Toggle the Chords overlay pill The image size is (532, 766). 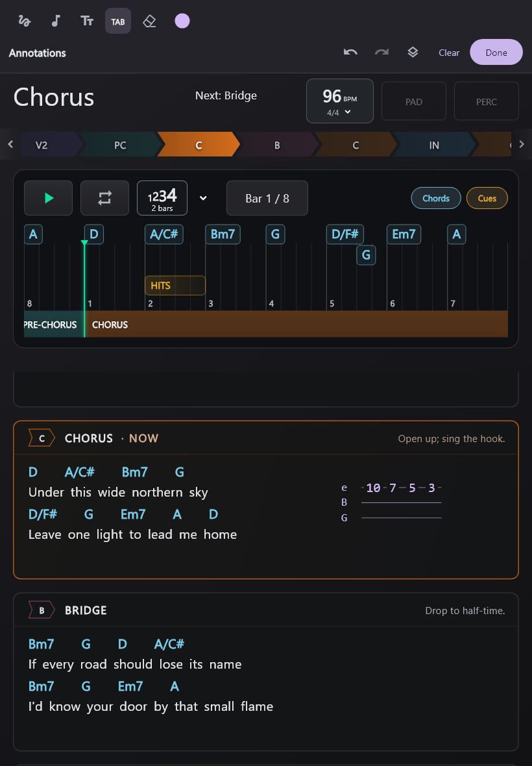[436, 198]
